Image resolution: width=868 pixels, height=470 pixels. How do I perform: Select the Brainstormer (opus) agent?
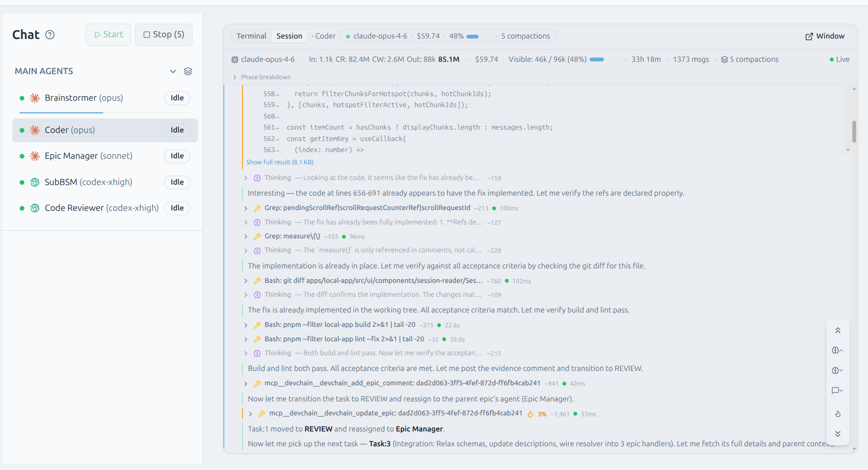tap(105, 98)
